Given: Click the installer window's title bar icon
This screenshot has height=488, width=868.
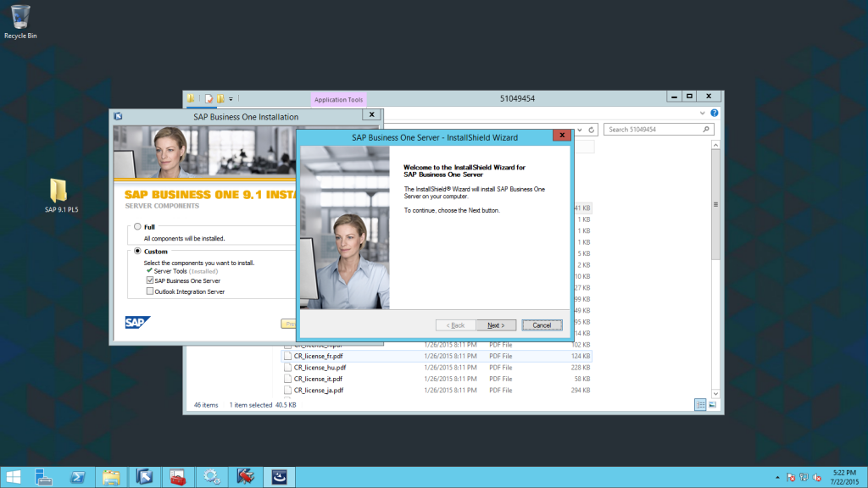Looking at the screenshot, I should 118,116.
